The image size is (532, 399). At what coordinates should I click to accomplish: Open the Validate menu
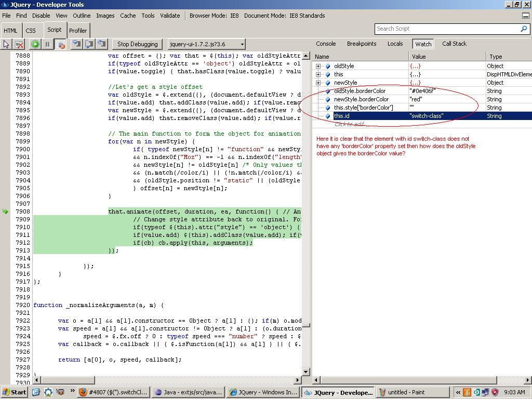click(170, 16)
